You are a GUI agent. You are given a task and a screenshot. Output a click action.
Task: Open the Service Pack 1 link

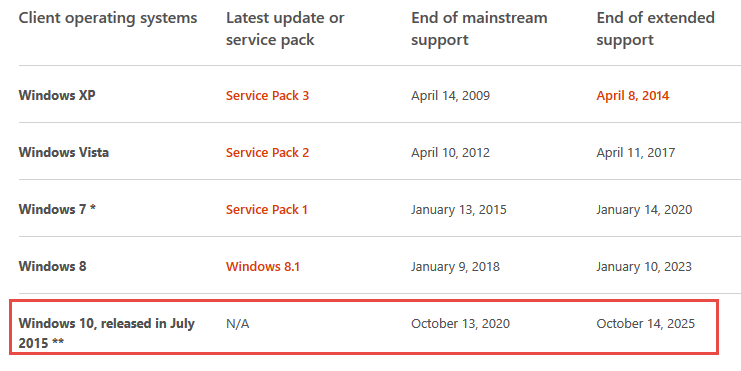267,209
